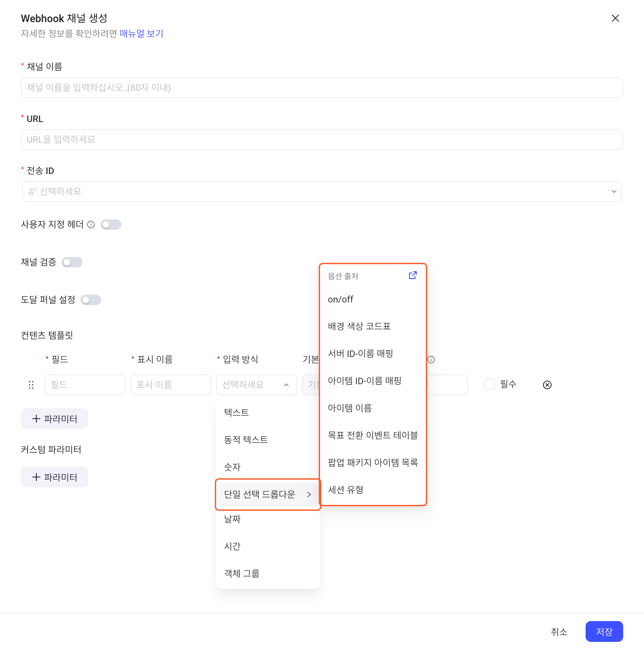Open the 전송 ID dropdown

click(322, 191)
